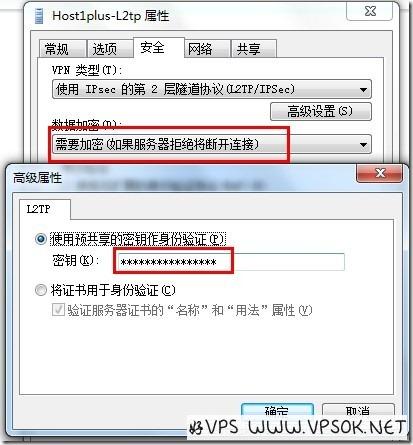Close the 高级属性 dialog
Screen dimensions: 413x445
pyautogui.click(x=379, y=173)
